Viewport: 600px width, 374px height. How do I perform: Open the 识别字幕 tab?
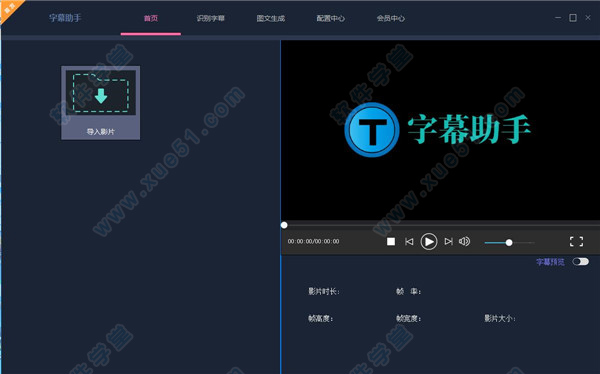(210, 18)
